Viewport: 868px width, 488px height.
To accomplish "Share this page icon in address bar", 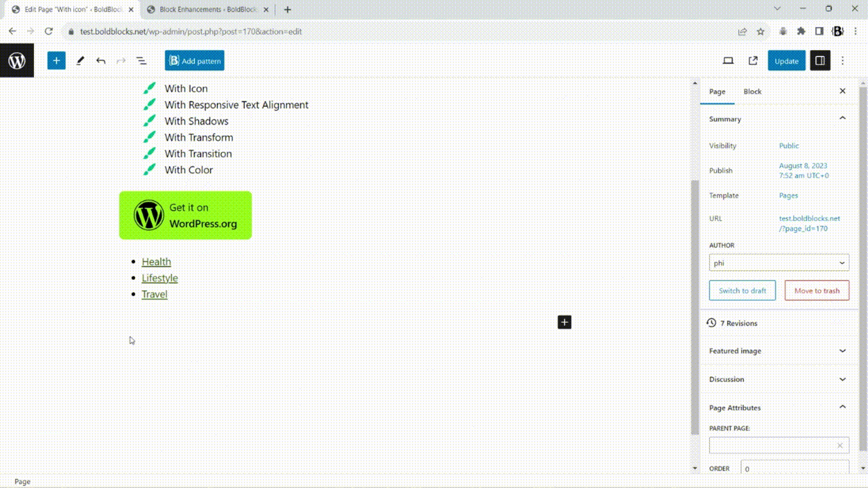I will [x=743, y=31].
